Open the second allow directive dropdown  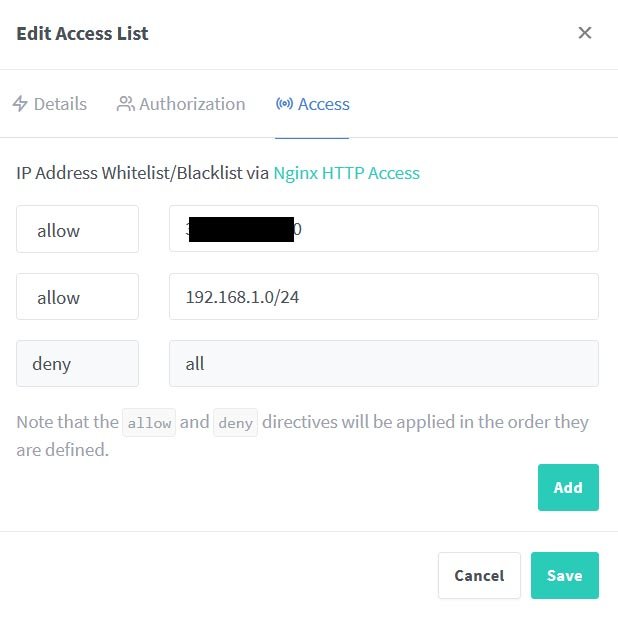click(x=77, y=296)
